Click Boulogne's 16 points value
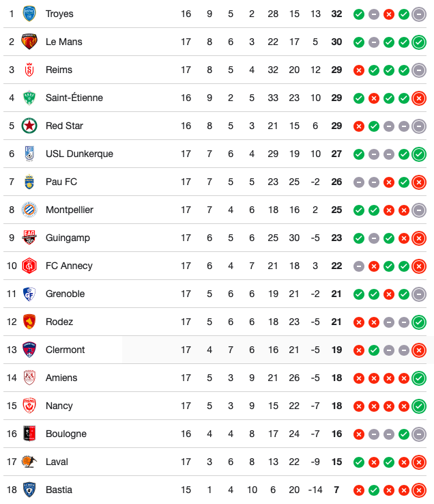The image size is (434, 504). coord(336,434)
